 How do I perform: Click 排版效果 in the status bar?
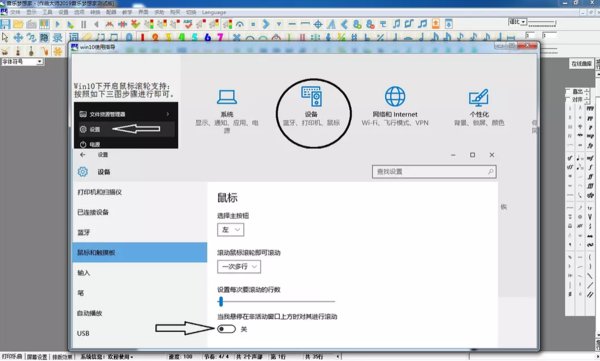tap(62, 357)
